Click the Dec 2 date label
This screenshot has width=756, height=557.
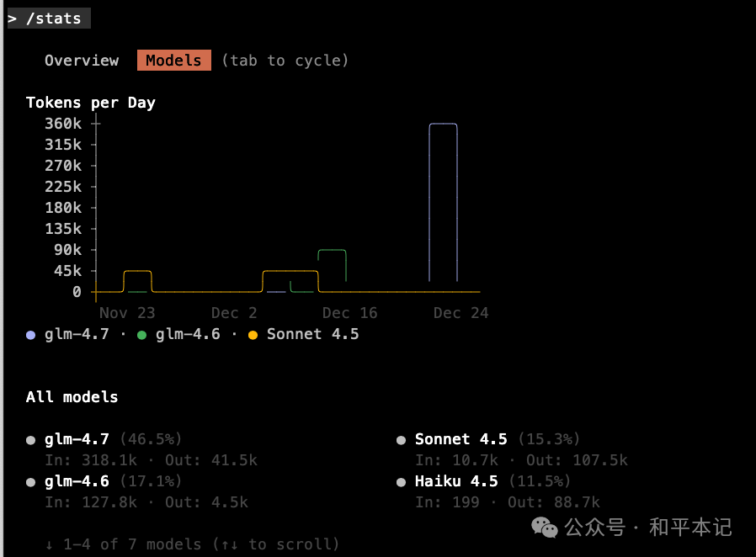pos(234,313)
